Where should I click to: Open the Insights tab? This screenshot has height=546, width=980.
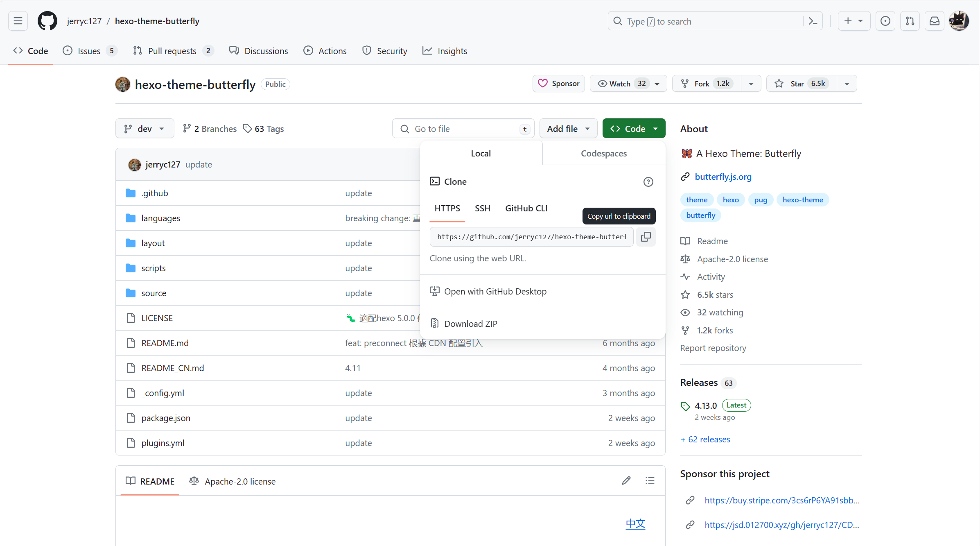coord(445,51)
